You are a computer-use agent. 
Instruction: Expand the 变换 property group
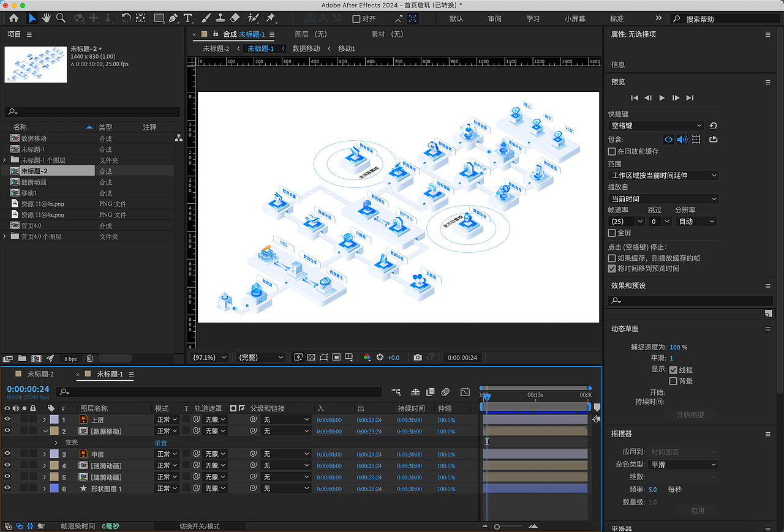[x=56, y=443]
